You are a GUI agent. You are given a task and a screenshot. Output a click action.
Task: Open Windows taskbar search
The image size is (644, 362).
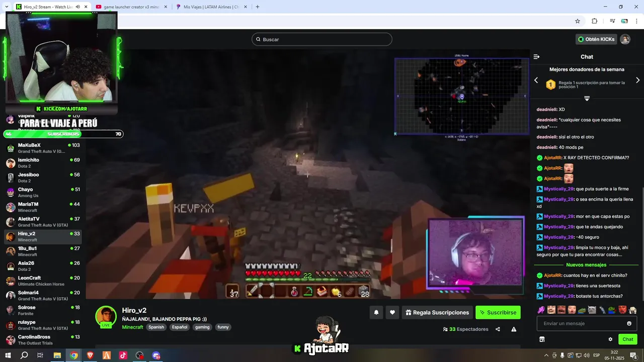24,355
